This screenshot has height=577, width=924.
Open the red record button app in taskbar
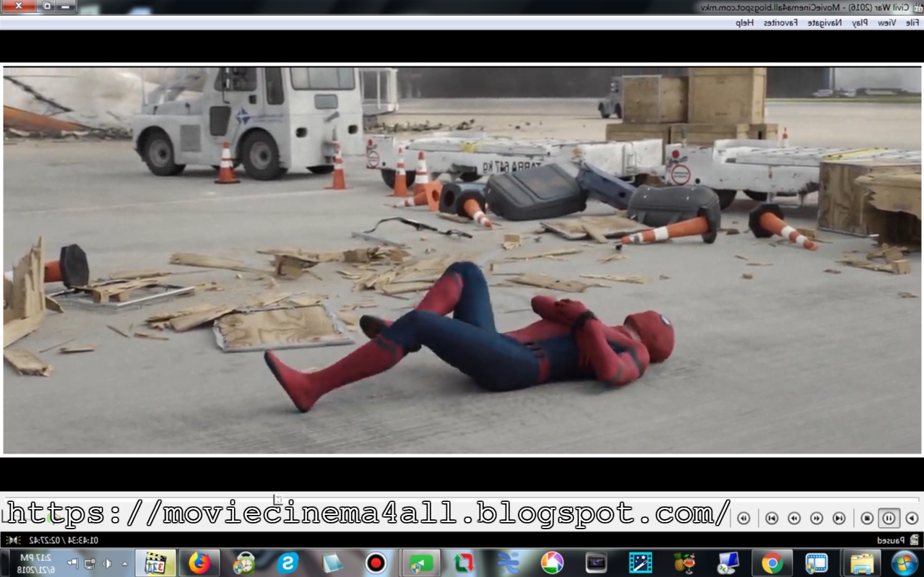coord(376,563)
